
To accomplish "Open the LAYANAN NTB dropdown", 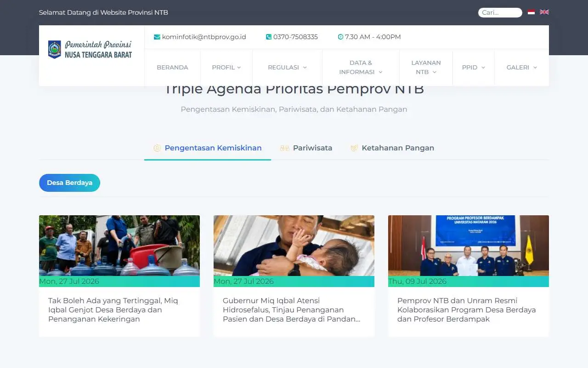I will click(x=426, y=68).
